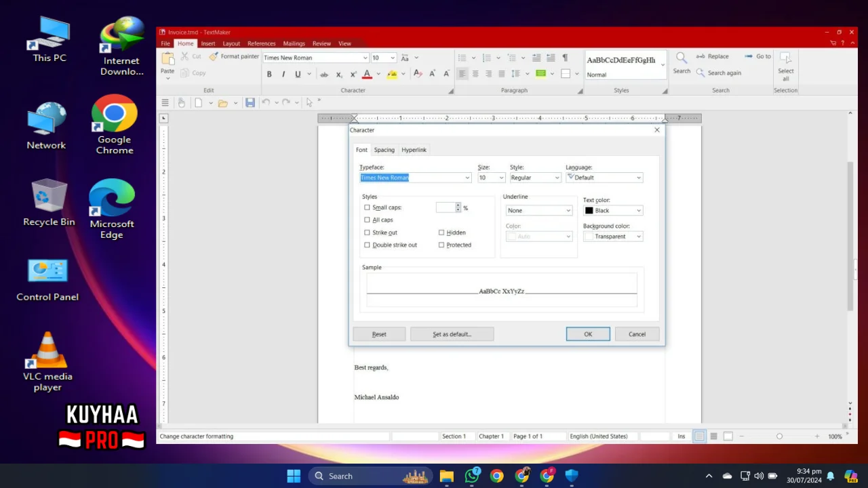Image resolution: width=868 pixels, height=488 pixels.
Task: Click the center alignment icon
Action: (475, 74)
